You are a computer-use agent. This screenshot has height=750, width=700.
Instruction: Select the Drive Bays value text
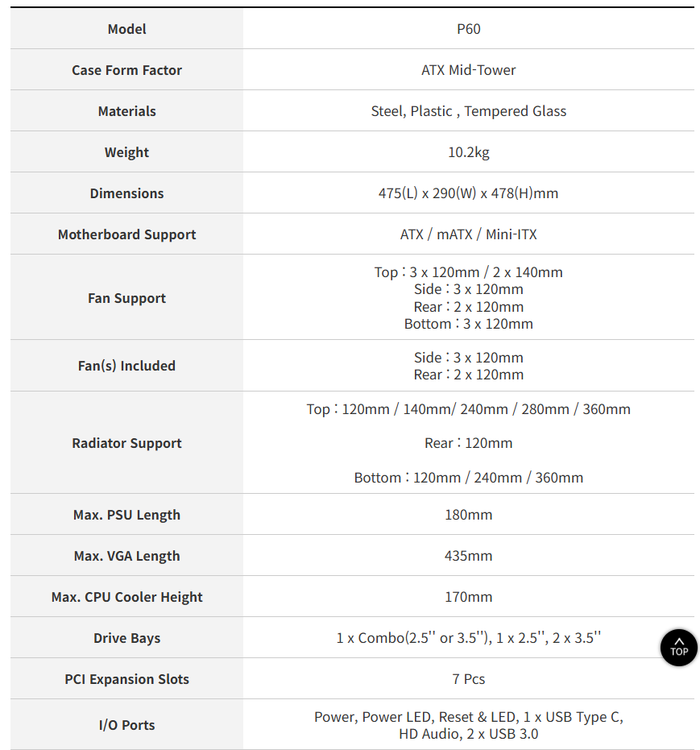pos(469,638)
